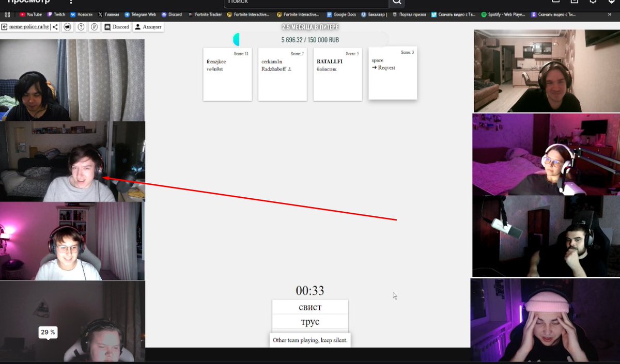This screenshot has width=620, height=364.
Task: Open the Twitch bookmark
Action: coord(56,14)
